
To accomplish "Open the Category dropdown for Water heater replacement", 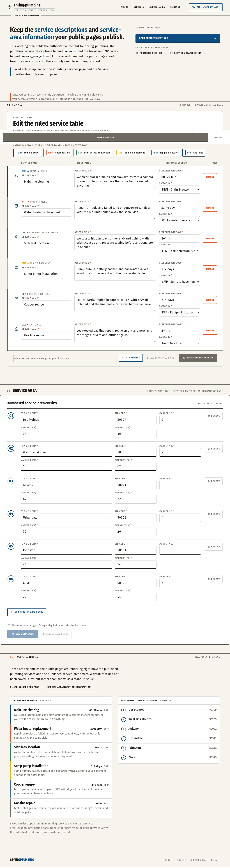I will pyautogui.click(x=179, y=220).
